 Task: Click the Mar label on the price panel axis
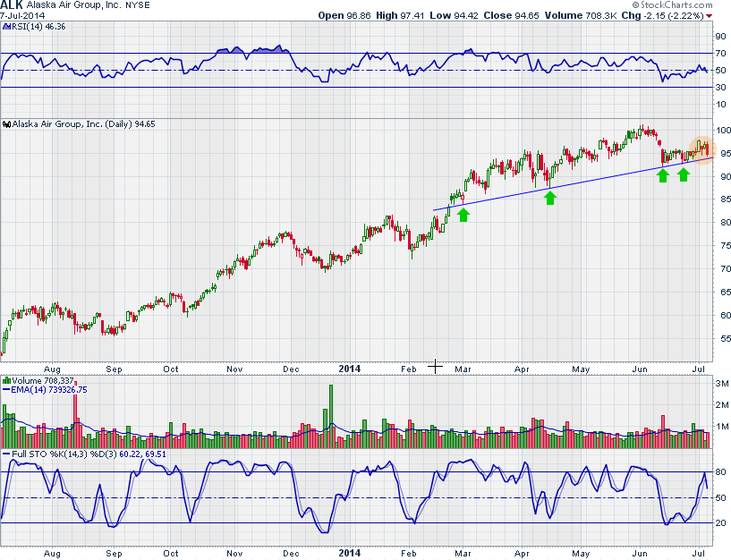click(463, 369)
